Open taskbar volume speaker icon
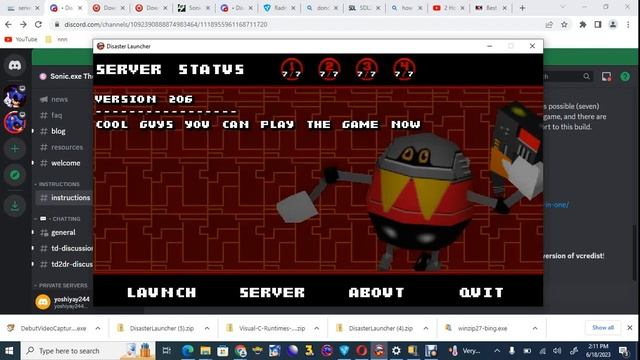 [558, 351]
